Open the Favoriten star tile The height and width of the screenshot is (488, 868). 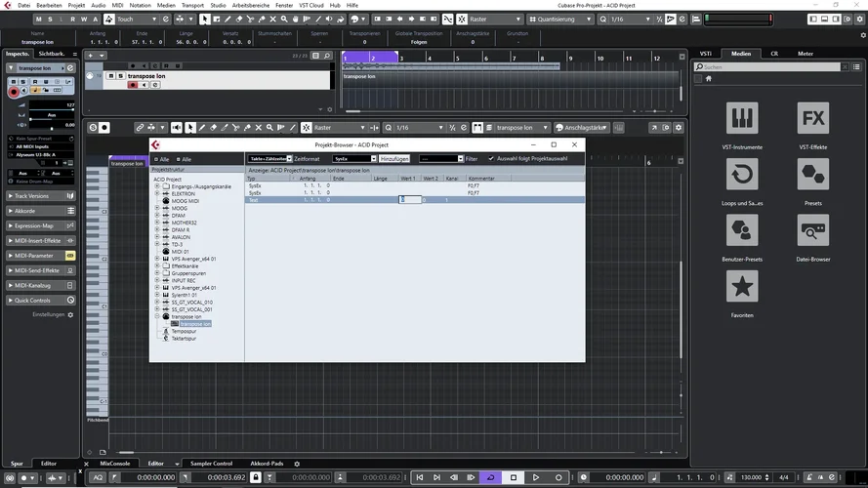742,287
